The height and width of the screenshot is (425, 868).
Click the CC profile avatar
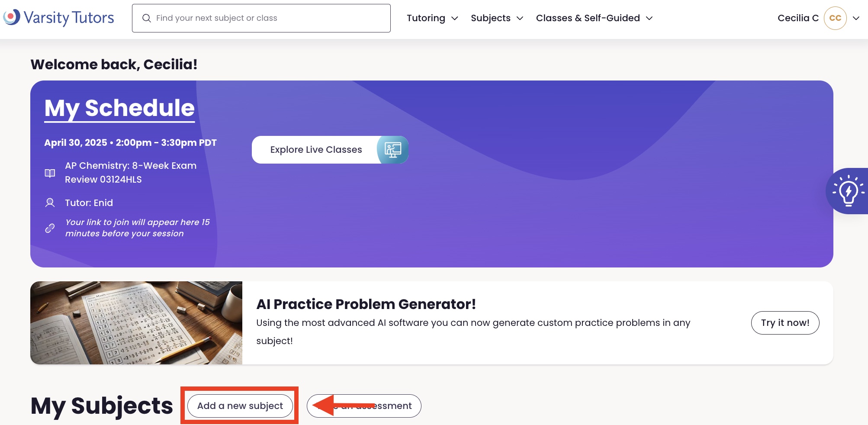pos(835,18)
